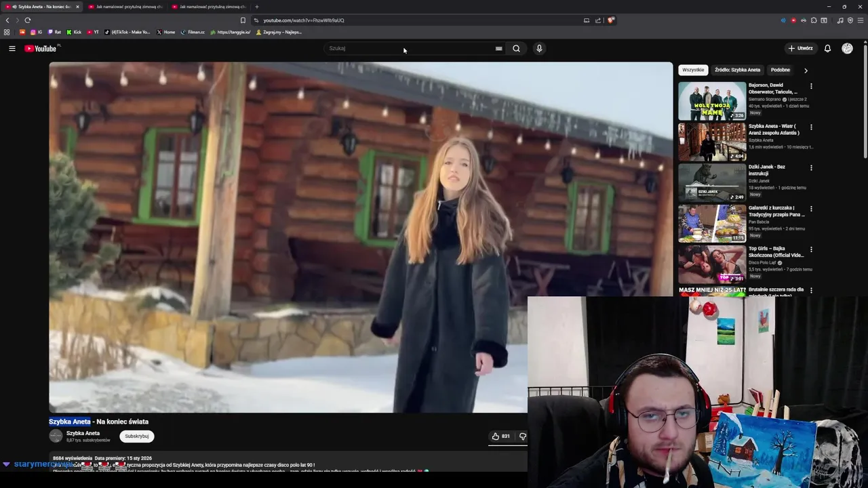Open the X Home bookmark

tap(165, 32)
